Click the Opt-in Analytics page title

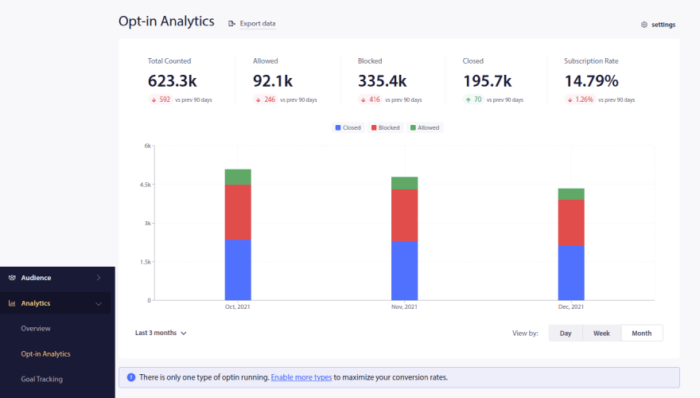(166, 21)
